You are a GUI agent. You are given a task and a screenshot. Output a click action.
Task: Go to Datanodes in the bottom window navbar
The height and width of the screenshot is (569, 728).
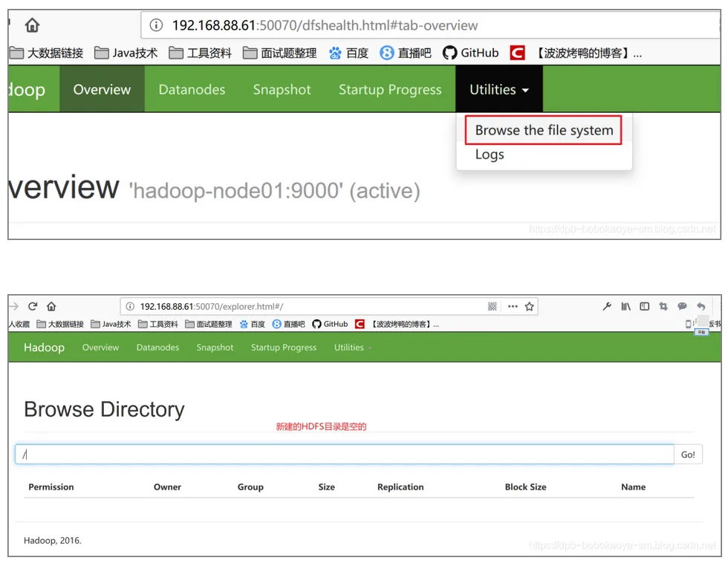pyautogui.click(x=157, y=347)
